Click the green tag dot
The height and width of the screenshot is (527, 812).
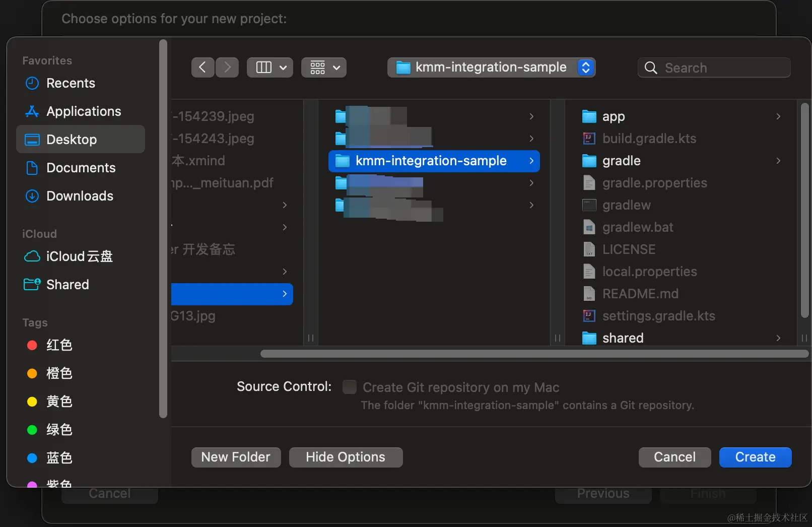32,430
